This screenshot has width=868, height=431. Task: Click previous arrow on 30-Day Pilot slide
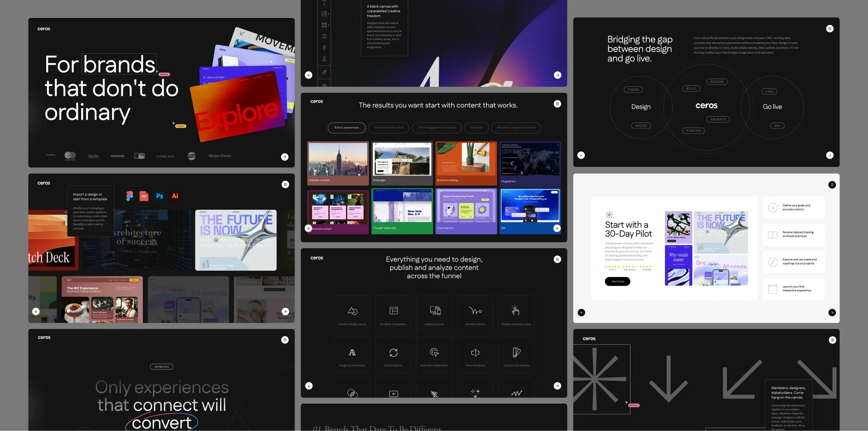581,313
